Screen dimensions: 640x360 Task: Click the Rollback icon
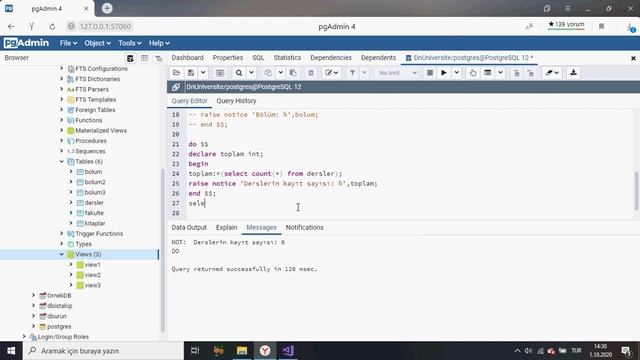(530, 73)
